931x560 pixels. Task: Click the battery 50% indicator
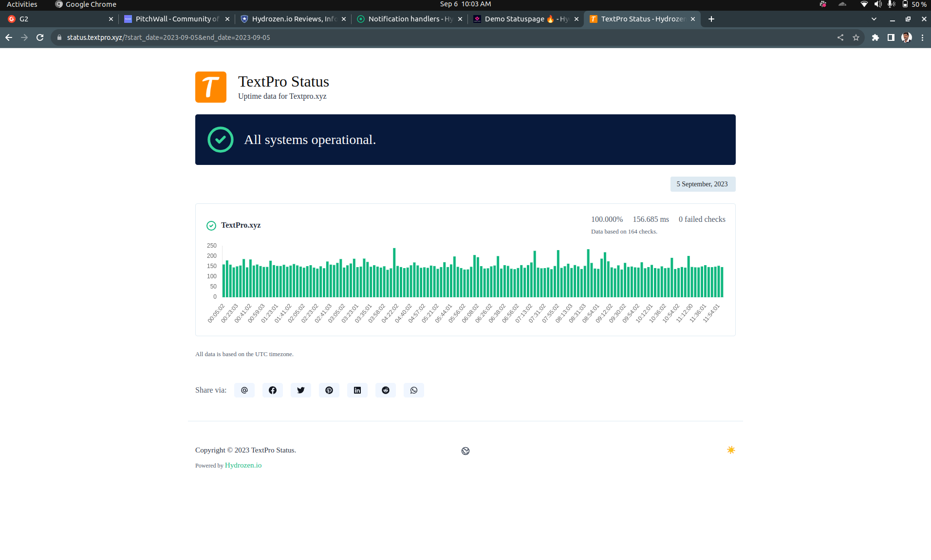tap(914, 4)
